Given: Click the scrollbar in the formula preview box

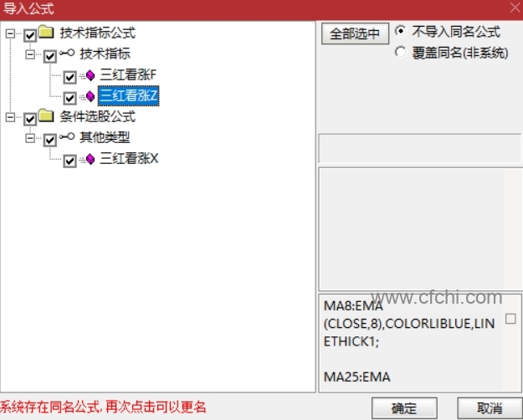Looking at the screenshot, I should tap(510, 342).
